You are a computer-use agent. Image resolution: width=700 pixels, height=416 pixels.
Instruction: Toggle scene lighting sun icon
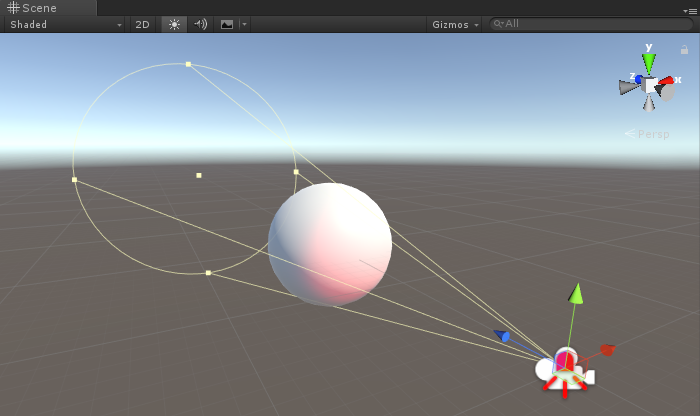[174, 25]
